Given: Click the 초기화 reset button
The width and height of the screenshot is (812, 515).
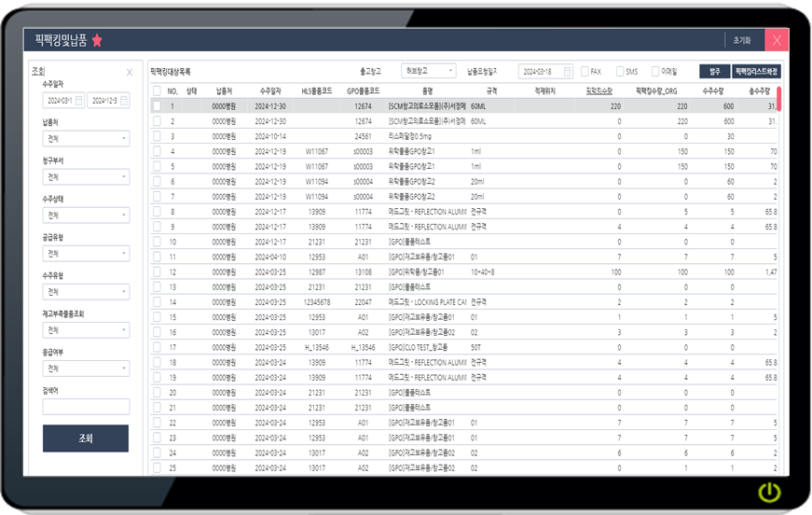Looking at the screenshot, I should (741, 40).
